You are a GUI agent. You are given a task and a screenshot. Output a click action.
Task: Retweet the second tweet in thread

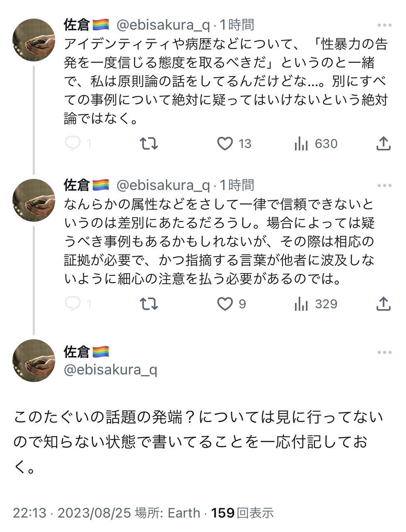[x=148, y=304]
